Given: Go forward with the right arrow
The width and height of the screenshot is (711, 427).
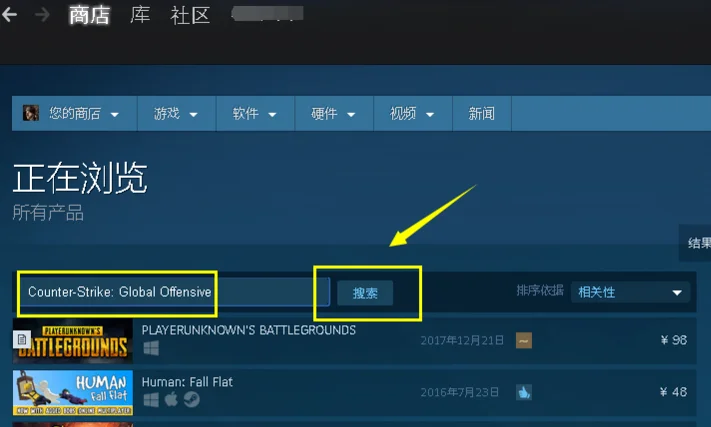Looking at the screenshot, I should [42, 15].
